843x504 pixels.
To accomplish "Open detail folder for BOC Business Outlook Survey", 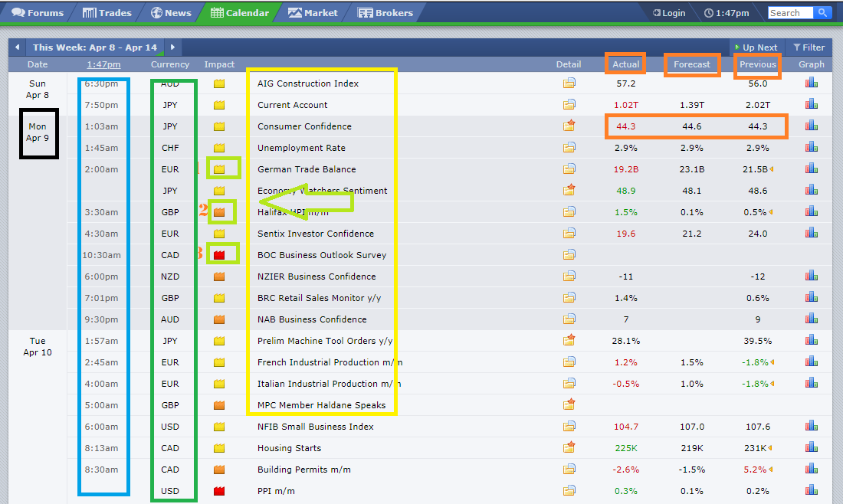I will [569, 255].
